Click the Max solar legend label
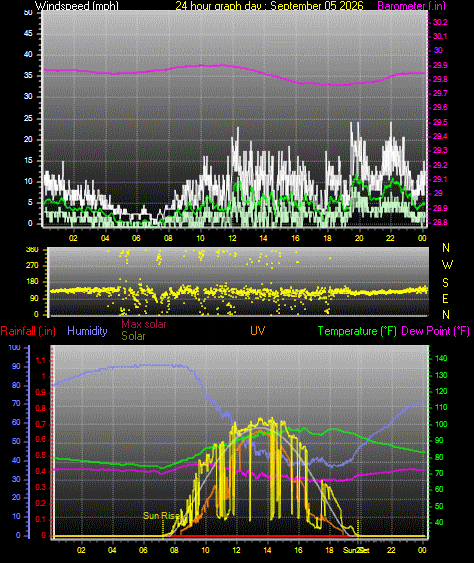This screenshot has width=474, height=563. click(144, 324)
